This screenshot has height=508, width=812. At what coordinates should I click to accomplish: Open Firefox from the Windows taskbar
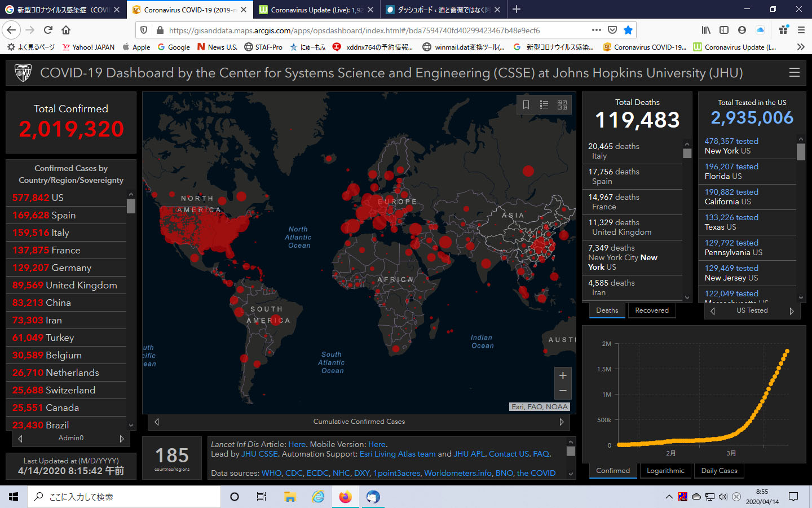click(x=345, y=497)
